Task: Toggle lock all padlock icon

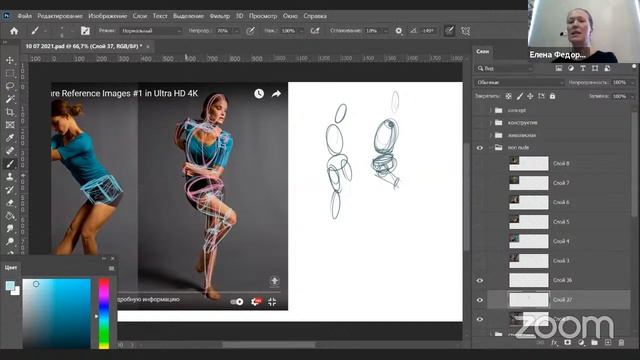Action: point(552,96)
